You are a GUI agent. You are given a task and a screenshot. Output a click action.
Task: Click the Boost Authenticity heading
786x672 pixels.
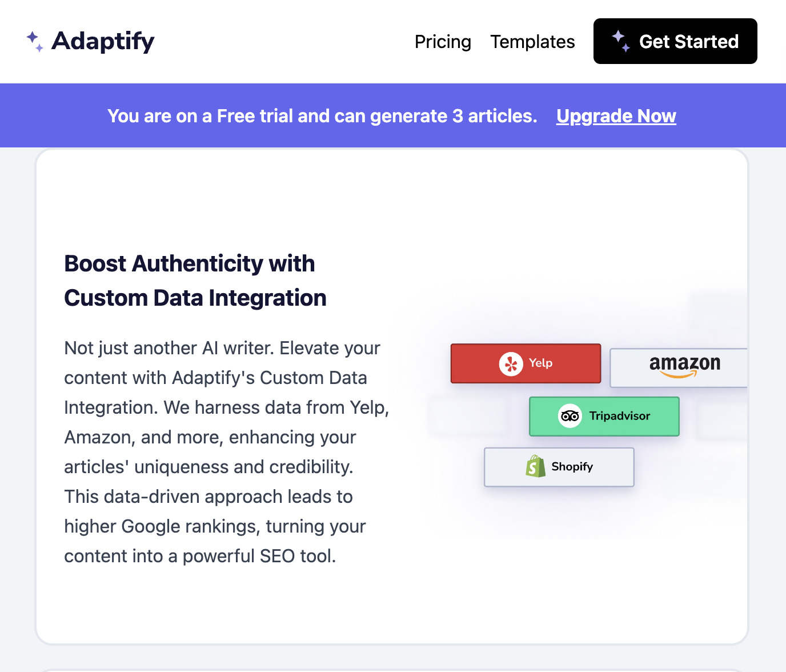pyautogui.click(x=195, y=280)
